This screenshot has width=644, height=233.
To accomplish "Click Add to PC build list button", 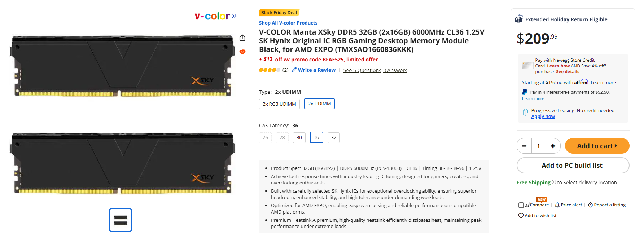I will coord(573,166).
